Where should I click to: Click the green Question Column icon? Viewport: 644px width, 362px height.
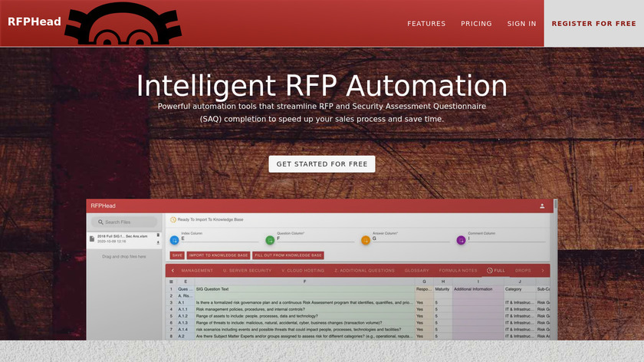coord(270,240)
